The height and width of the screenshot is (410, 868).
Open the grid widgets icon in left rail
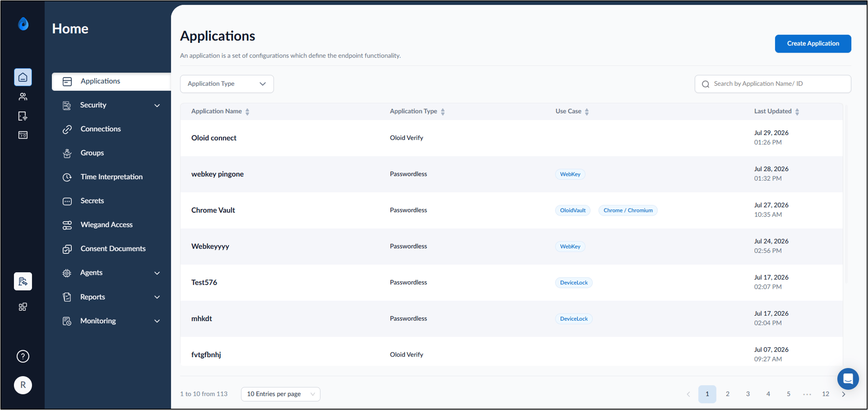click(23, 307)
